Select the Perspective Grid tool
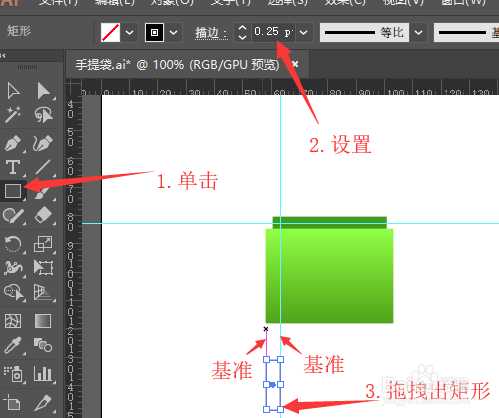Viewport: 499px width, 418px height. (43, 292)
